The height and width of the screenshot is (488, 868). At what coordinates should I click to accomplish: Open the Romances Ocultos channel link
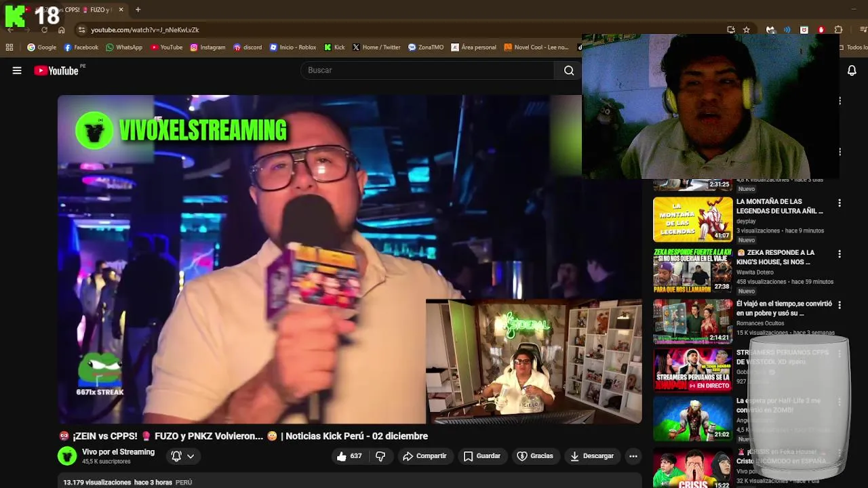pos(760,323)
